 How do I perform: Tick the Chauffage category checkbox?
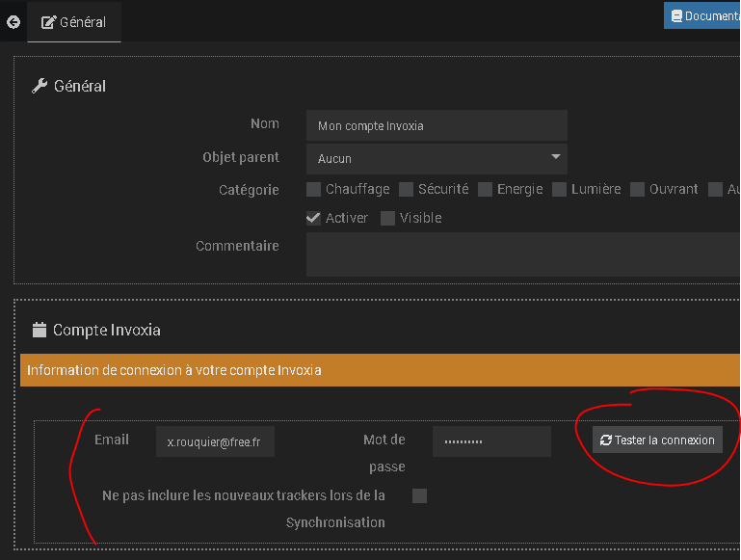(313, 190)
